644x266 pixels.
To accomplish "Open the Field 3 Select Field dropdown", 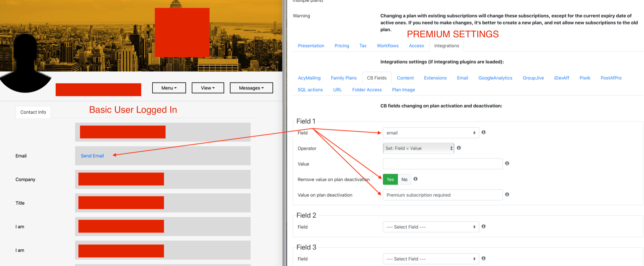I will point(431,259).
